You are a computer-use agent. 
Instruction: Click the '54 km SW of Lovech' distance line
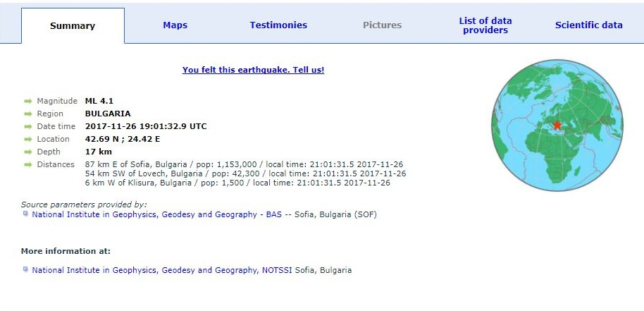[246, 173]
